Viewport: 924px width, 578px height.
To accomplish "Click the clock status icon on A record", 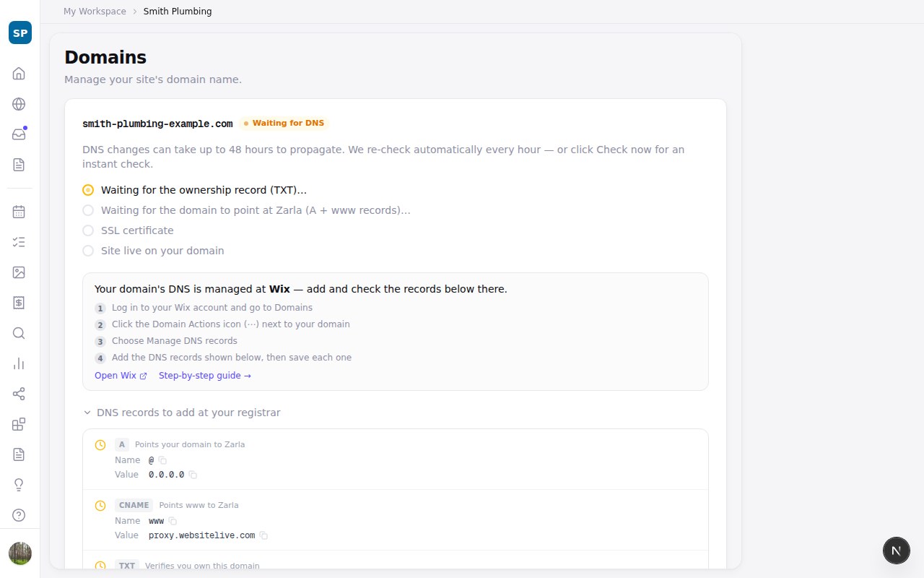I will click(100, 445).
